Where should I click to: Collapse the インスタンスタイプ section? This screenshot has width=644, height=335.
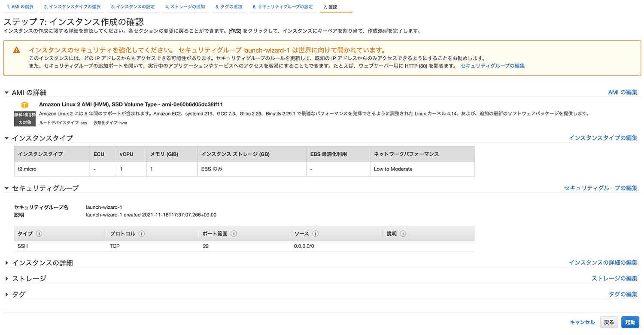click(x=6, y=138)
